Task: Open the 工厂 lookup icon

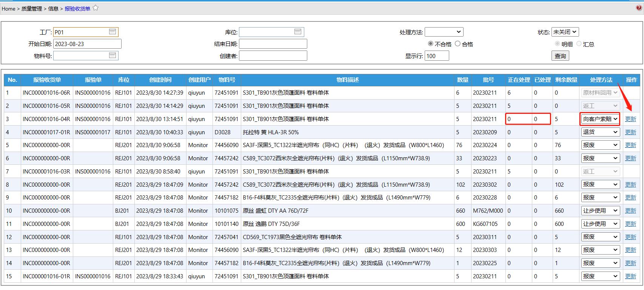Action: tap(112, 32)
